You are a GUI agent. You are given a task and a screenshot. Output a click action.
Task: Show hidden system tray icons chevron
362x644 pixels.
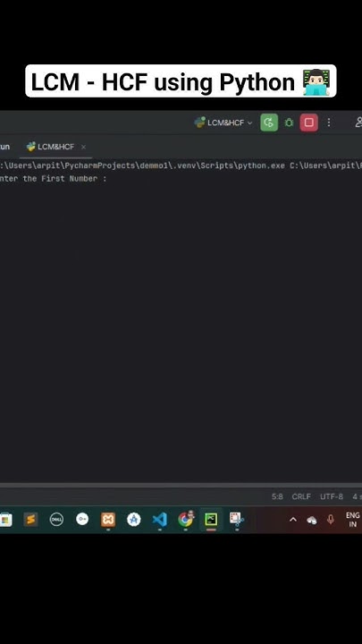(x=293, y=520)
